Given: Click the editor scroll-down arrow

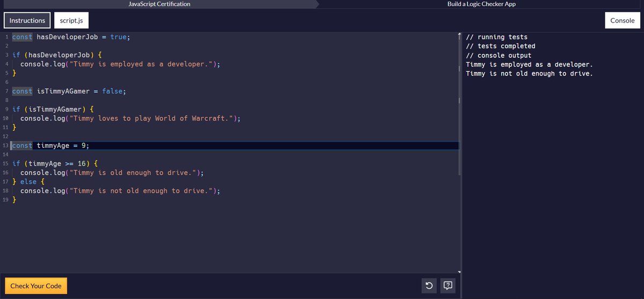Looking at the screenshot, I should pyautogui.click(x=460, y=272).
